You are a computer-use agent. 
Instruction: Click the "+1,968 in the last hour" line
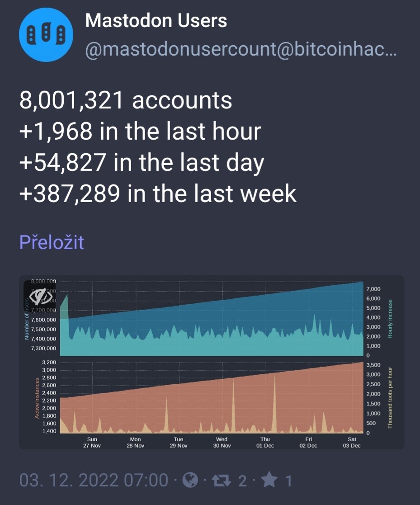click(x=140, y=132)
